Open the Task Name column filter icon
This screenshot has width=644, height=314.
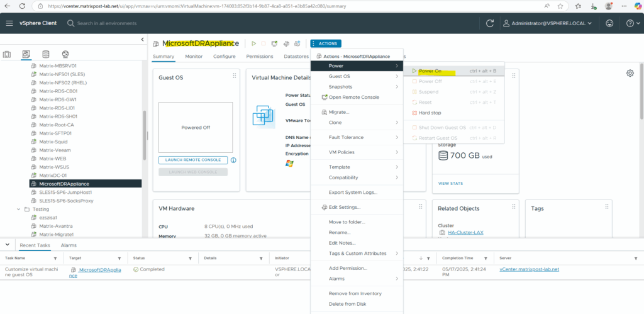click(x=55, y=259)
